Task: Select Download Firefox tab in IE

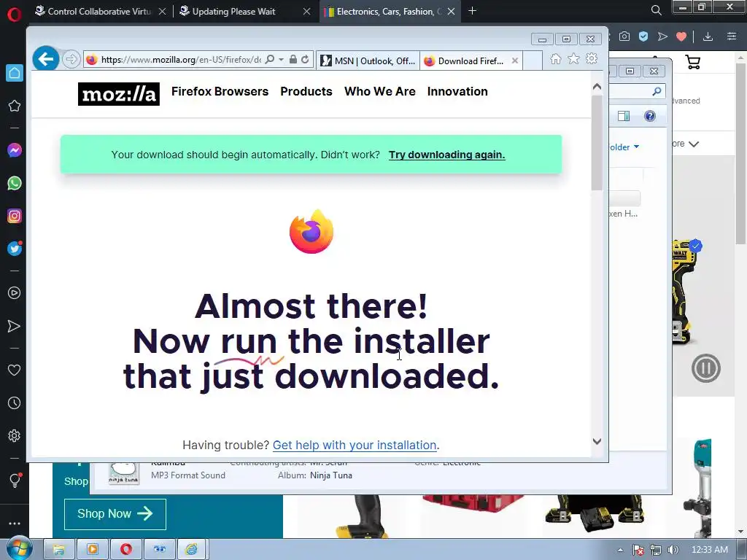Action: [465, 61]
